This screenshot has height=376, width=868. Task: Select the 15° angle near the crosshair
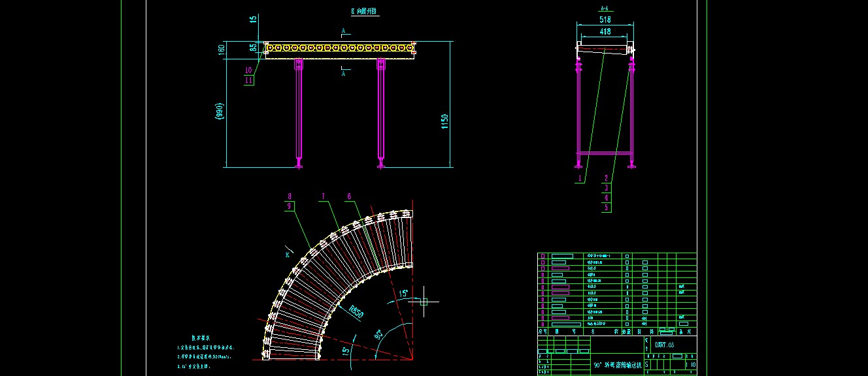pos(405,294)
